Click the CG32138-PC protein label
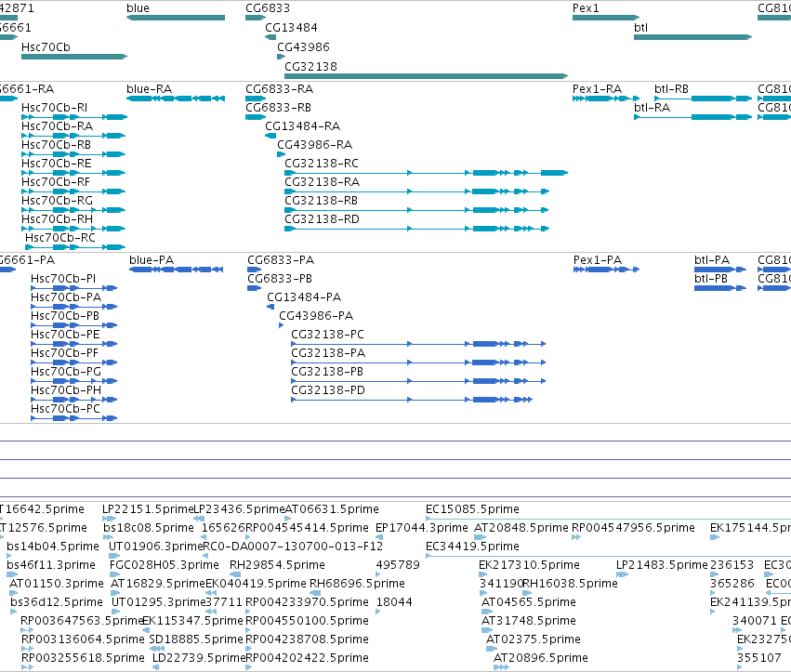791x672 pixels. 327,335
